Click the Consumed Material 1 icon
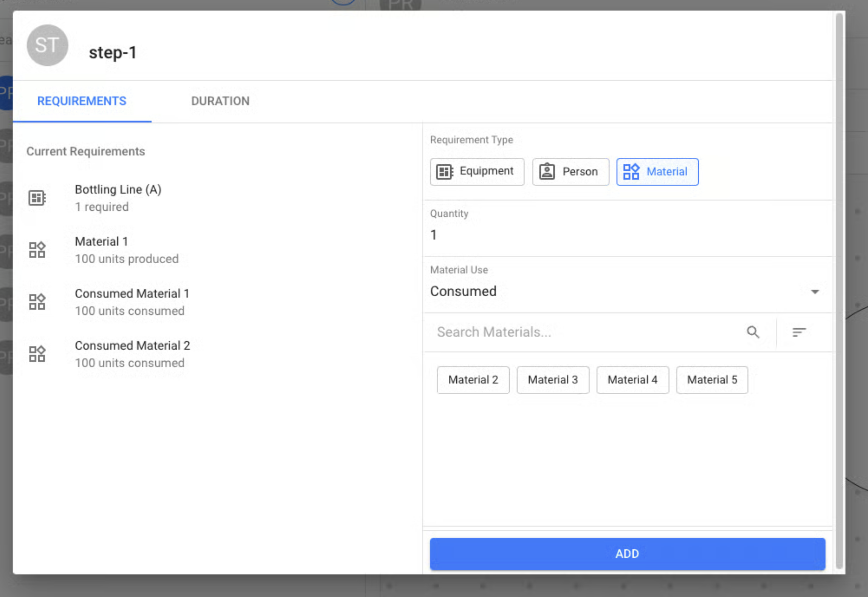The height and width of the screenshot is (597, 868). [37, 302]
